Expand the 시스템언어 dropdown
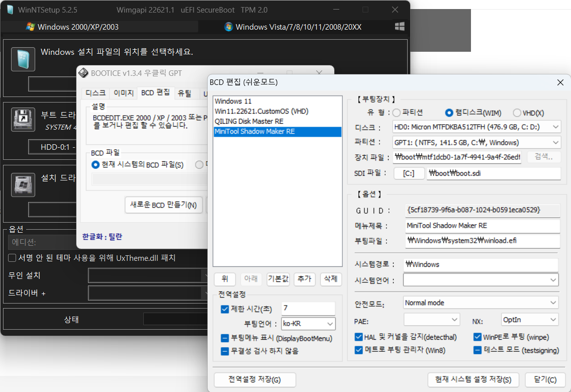This screenshot has width=571, height=392. 481,280
